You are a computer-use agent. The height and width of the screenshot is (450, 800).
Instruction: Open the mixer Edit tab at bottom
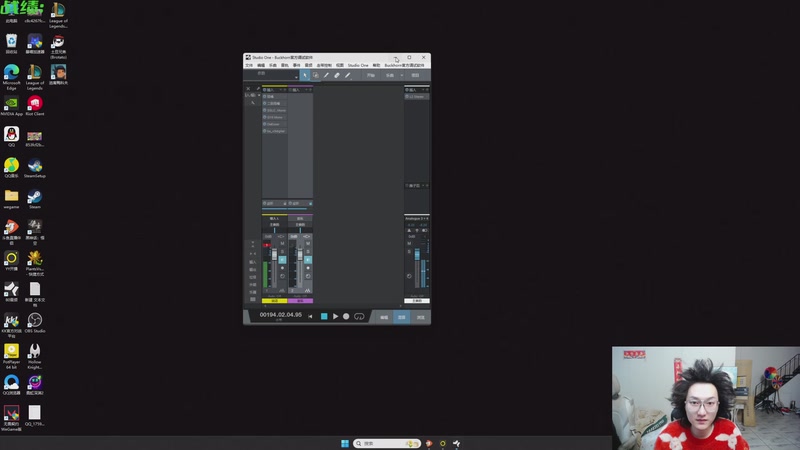pos(384,317)
